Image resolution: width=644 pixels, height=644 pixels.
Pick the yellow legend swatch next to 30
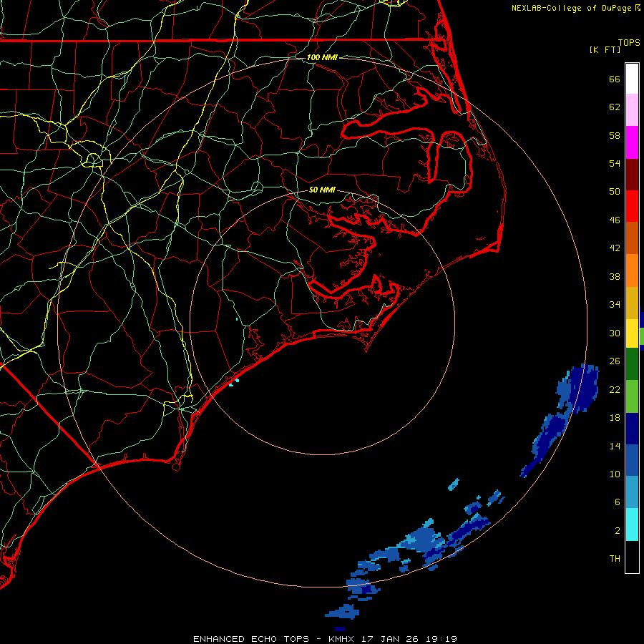pyautogui.click(x=632, y=333)
